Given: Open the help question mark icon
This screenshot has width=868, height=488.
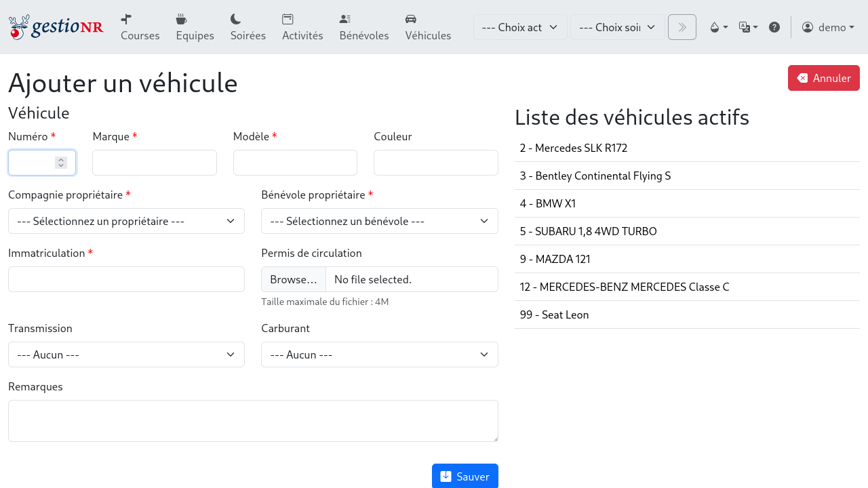Looking at the screenshot, I should point(774,27).
